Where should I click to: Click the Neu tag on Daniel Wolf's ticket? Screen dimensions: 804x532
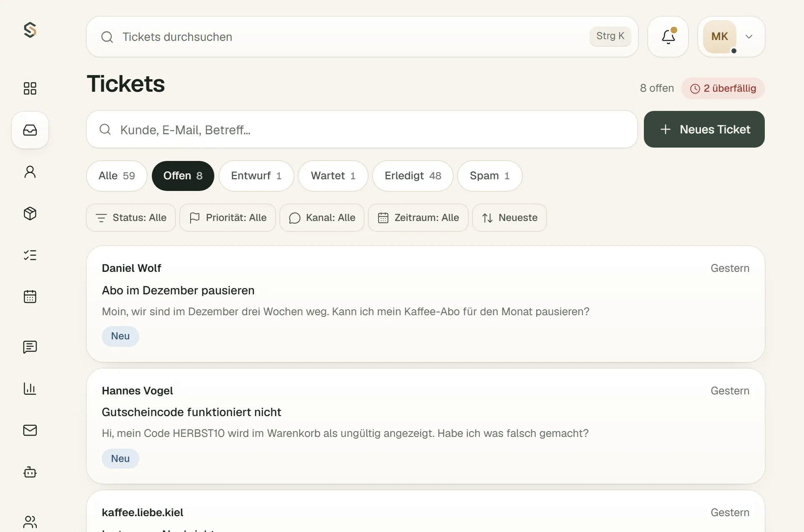pyautogui.click(x=121, y=336)
